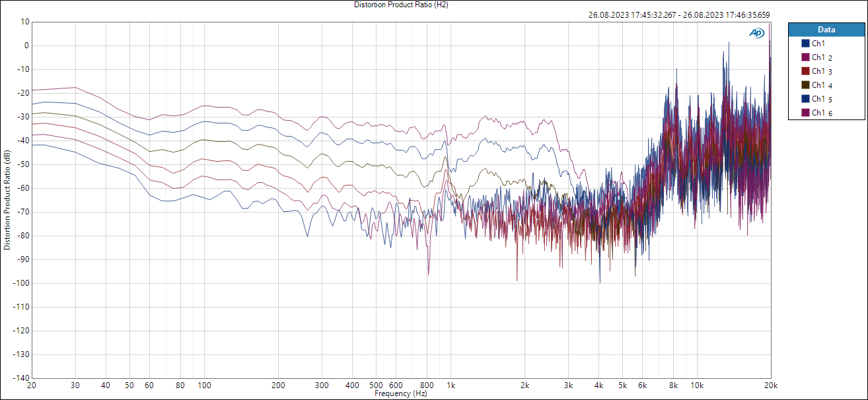Select the Ch1 4 legend label

[822, 85]
